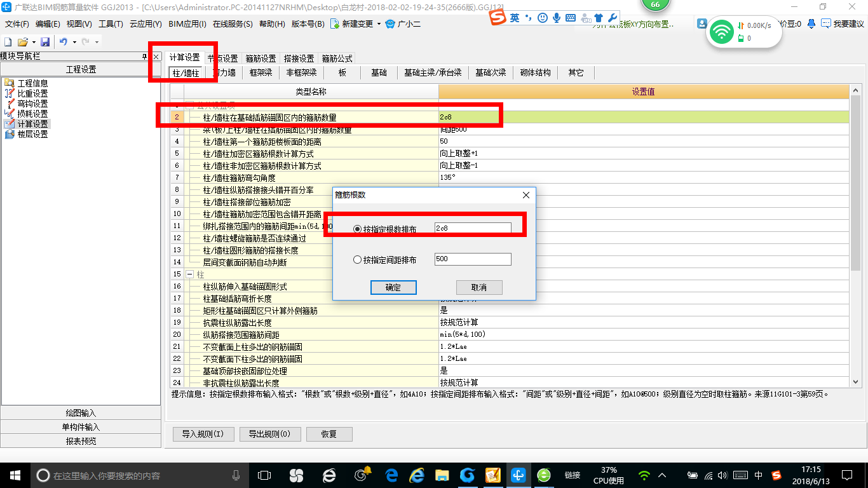The height and width of the screenshot is (488, 868).
Task: Open the 视图(V) menu
Action: point(79,24)
